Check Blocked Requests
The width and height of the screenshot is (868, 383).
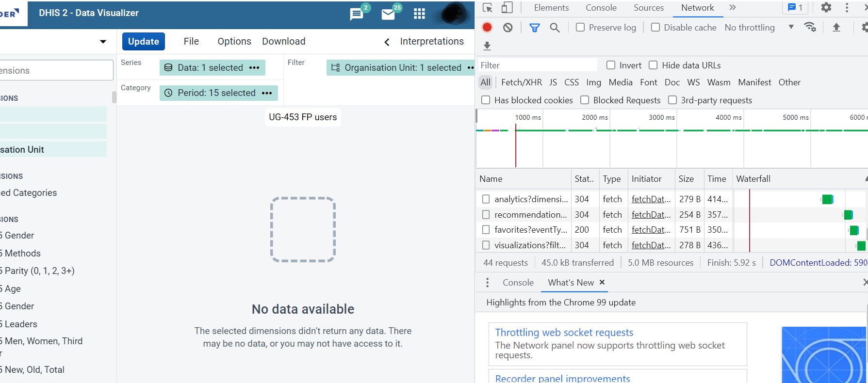(x=585, y=100)
